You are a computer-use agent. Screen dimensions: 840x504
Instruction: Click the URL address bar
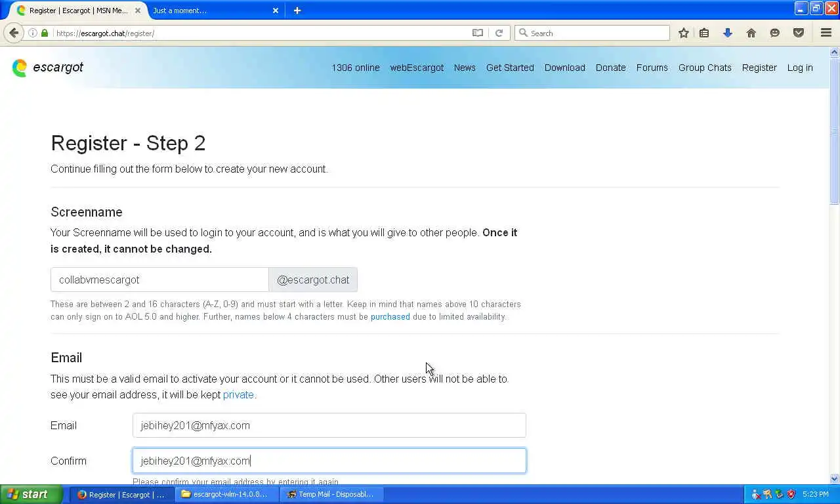(x=262, y=33)
